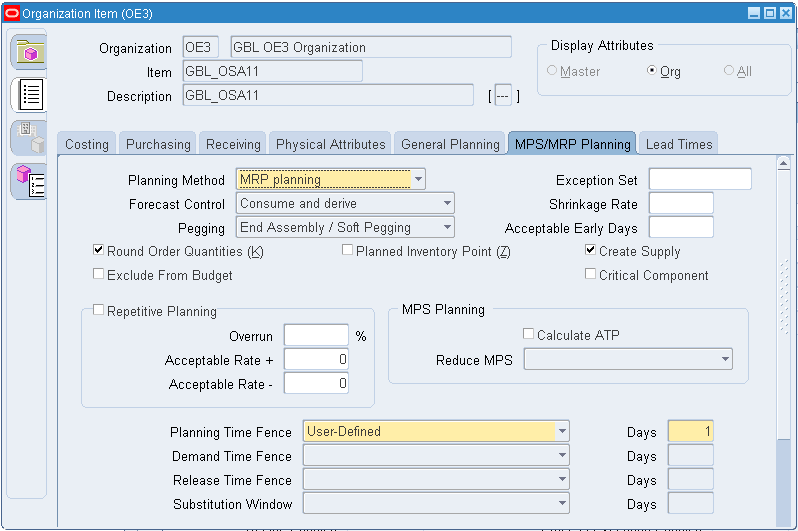Click the GBL OE3 Organization name field

[x=371, y=47]
